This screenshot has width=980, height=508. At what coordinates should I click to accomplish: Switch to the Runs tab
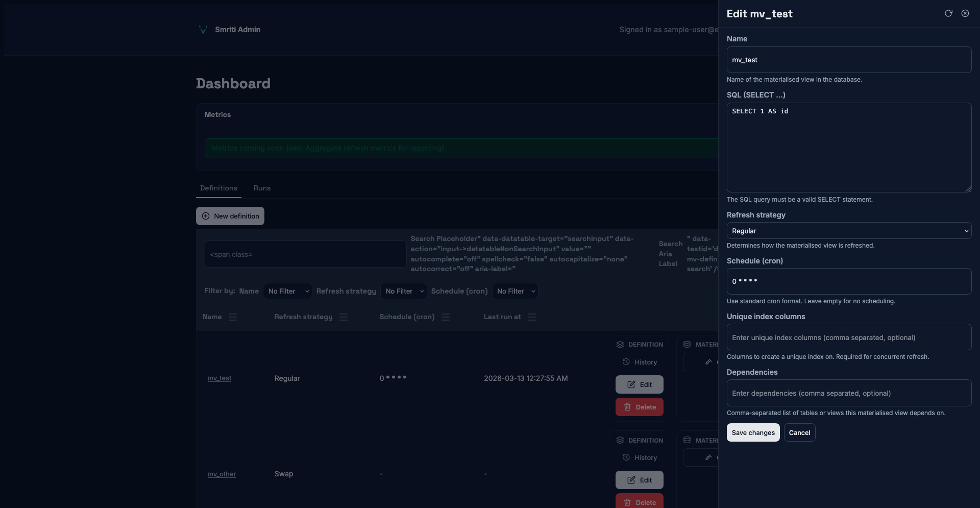[x=262, y=188]
